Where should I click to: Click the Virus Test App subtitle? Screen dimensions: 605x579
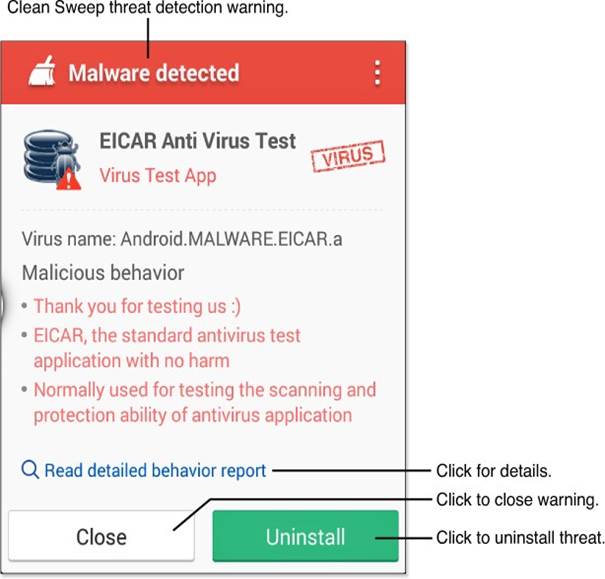[x=158, y=176]
